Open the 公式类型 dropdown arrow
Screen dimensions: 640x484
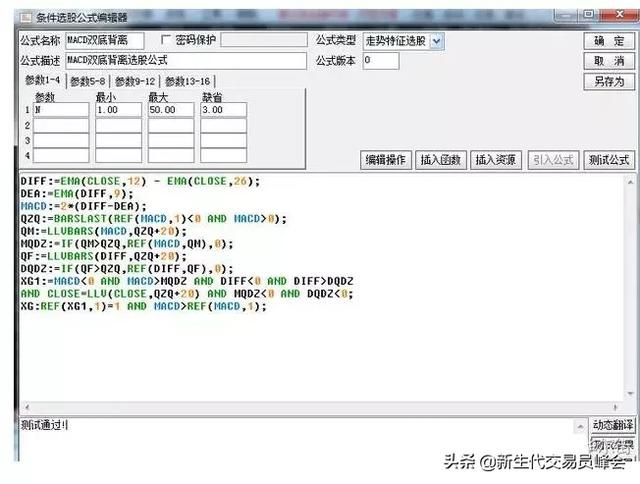[x=436, y=41]
